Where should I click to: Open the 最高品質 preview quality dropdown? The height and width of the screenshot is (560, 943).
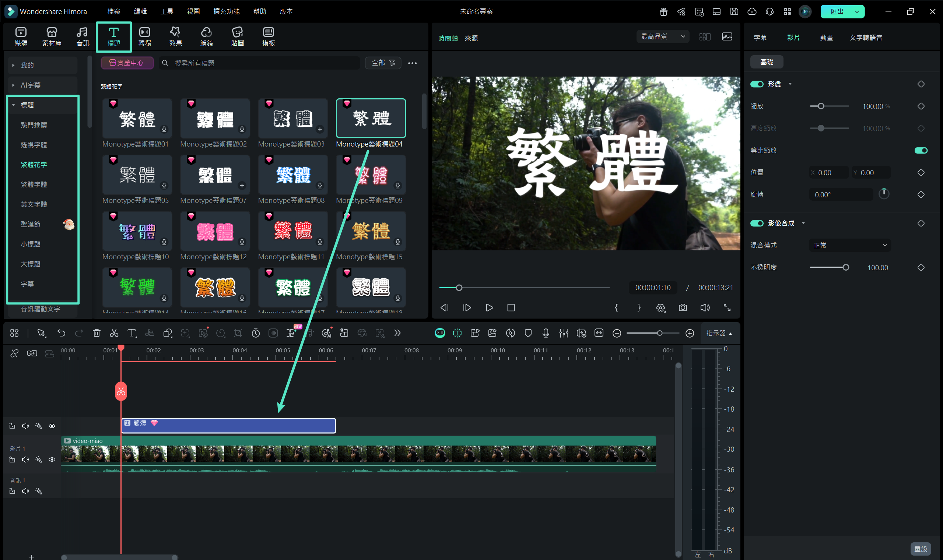point(663,36)
